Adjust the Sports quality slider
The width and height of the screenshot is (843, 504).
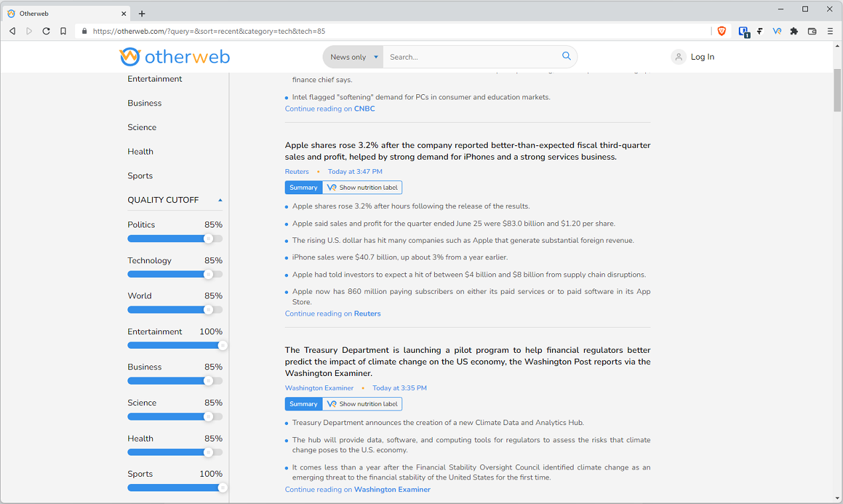coord(223,487)
